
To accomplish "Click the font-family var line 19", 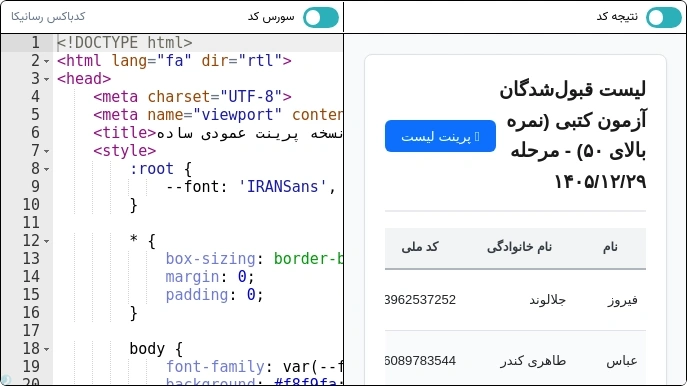I will click(254, 367).
